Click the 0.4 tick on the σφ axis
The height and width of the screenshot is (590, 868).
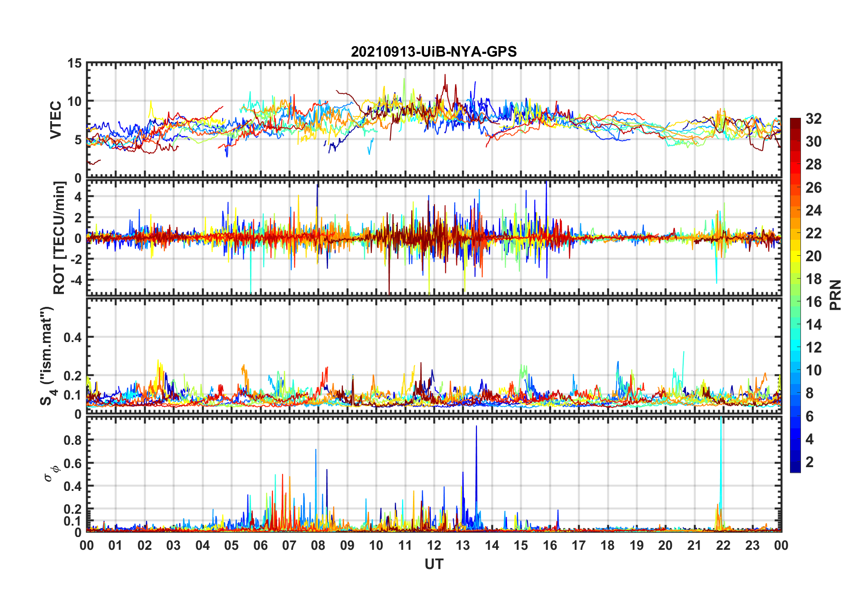pos(73,486)
